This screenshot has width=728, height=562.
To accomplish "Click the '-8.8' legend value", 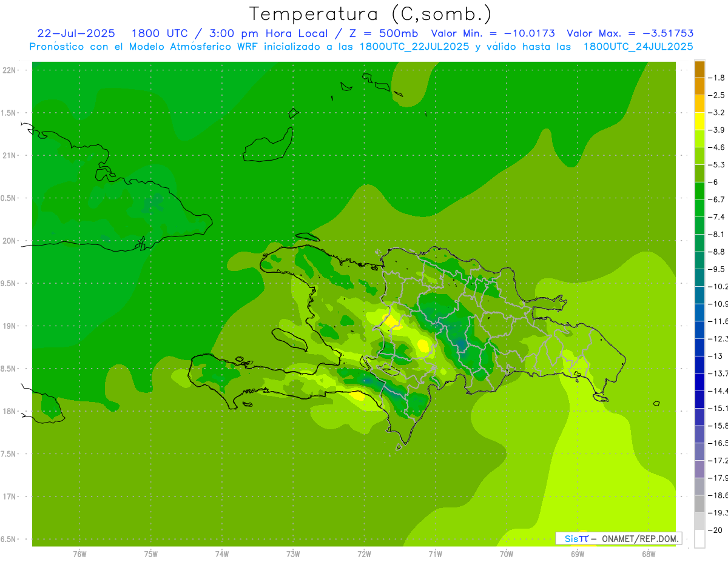I will (x=716, y=252).
